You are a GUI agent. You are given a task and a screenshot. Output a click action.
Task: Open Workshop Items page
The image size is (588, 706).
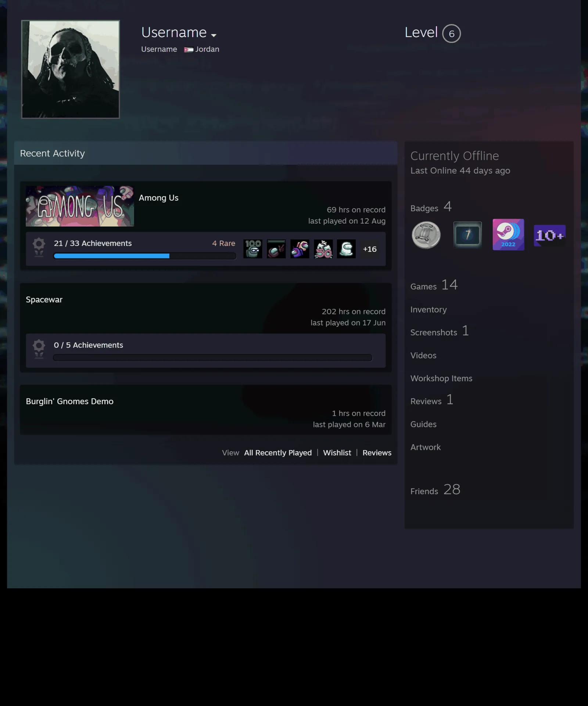[441, 378]
